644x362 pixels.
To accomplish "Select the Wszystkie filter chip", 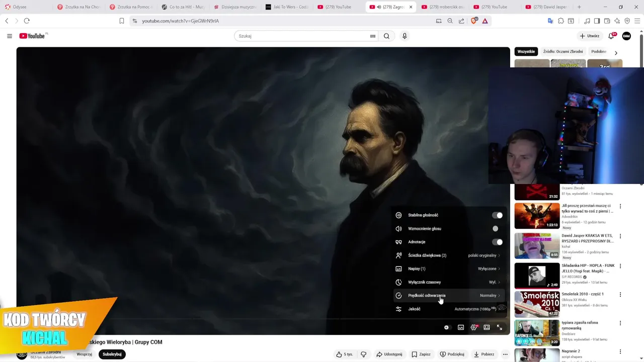I will pyautogui.click(x=526, y=51).
